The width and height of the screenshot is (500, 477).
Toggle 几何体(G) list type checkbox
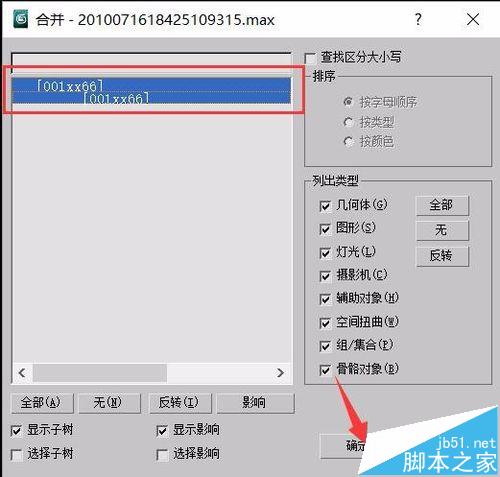325,206
